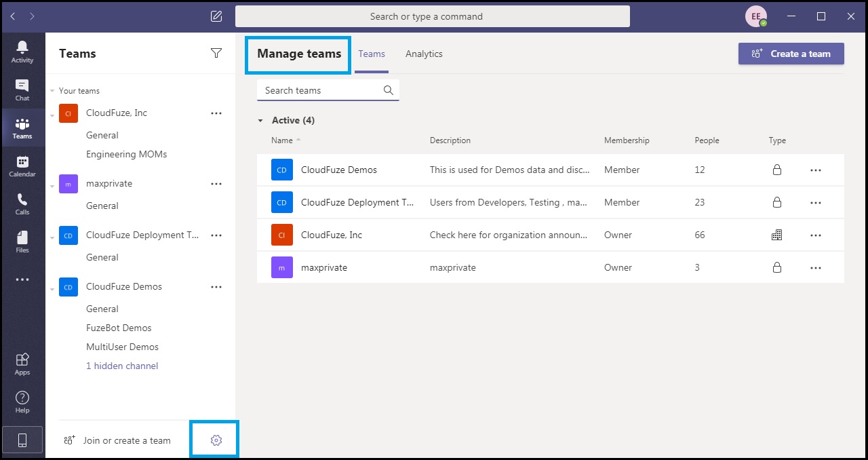
Task: Open CloudFuze Demos team in table
Action: coord(339,170)
